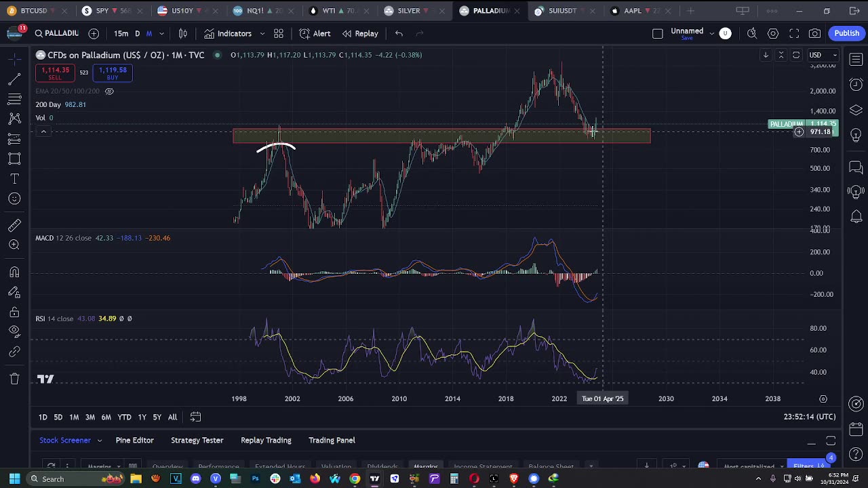Switch to the BTCUSD browser tab
Screen dimensions: 868x488
coord(34,11)
